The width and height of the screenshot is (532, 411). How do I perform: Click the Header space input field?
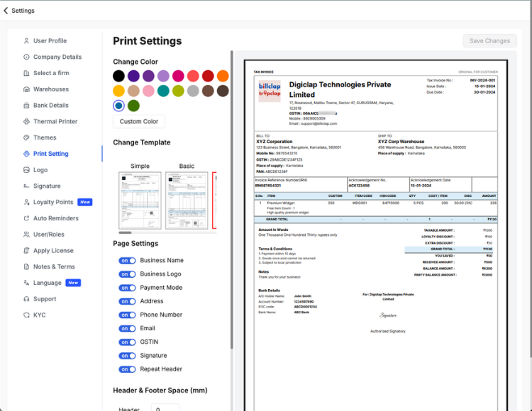(165, 408)
